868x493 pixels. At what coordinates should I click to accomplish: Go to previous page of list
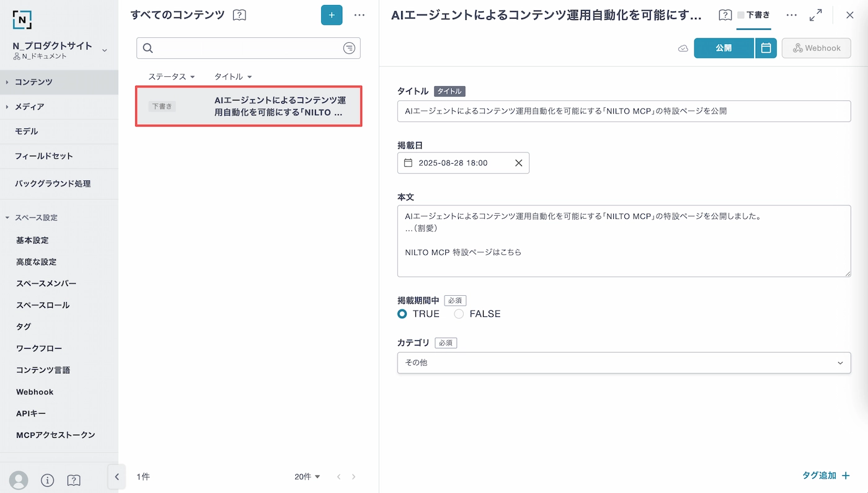point(339,477)
